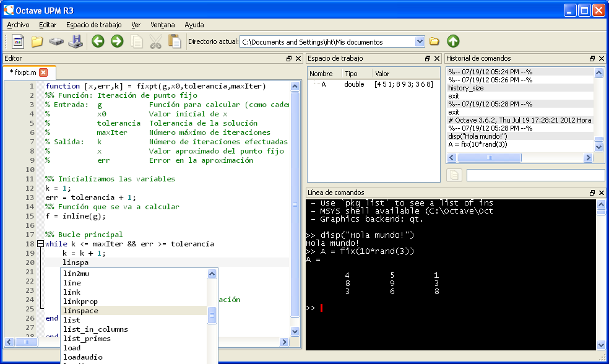Go forward with the green right arrow
609x364 pixels.
(x=117, y=41)
